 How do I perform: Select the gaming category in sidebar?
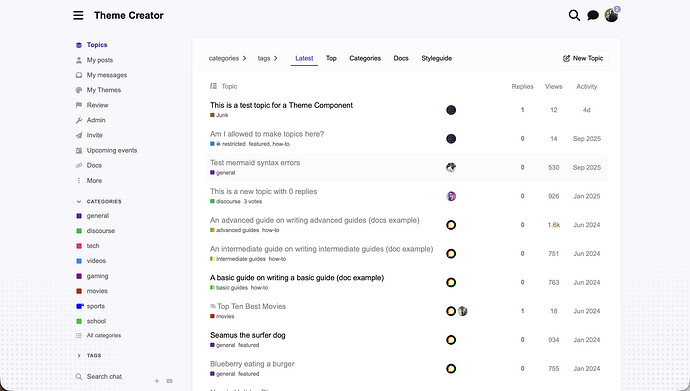(92, 276)
